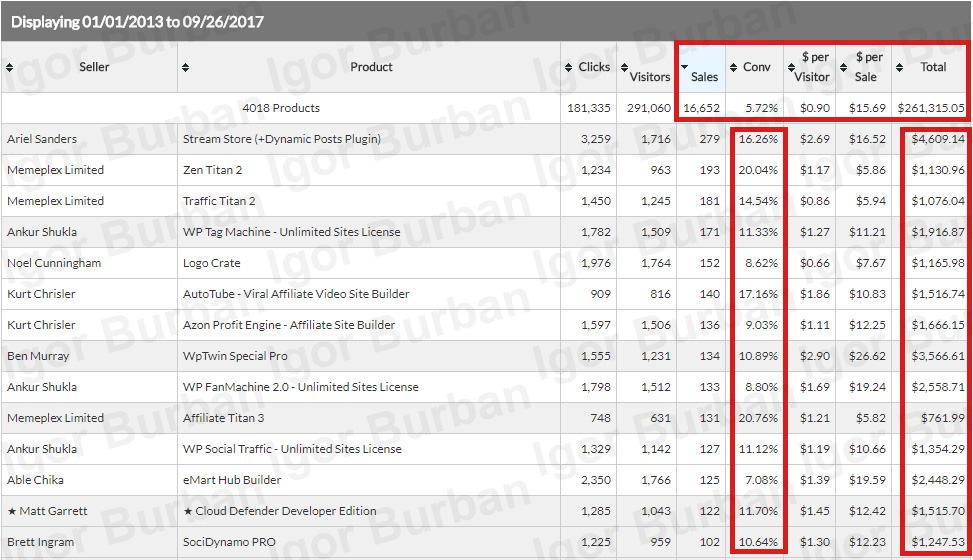The image size is (973, 560).
Task: Toggle sort arrows next to Clicks
Action: [x=568, y=67]
